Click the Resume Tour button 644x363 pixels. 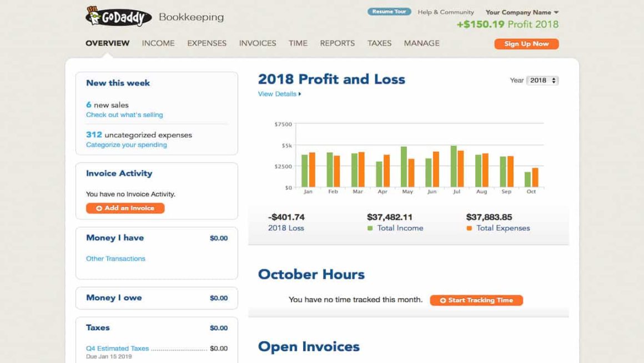coord(389,11)
